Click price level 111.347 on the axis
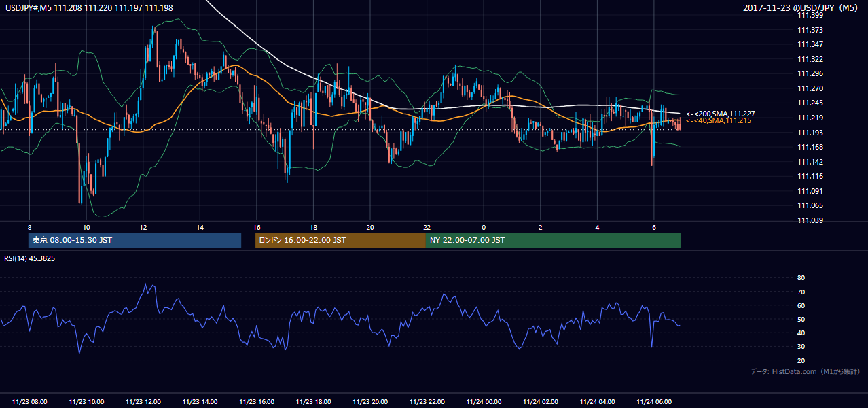Image resolution: width=868 pixels, height=408 pixels. (x=810, y=45)
